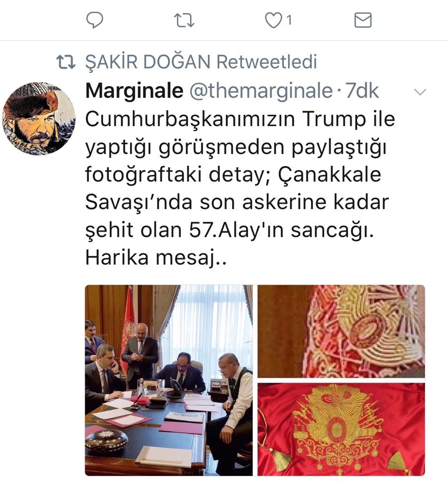The image size is (448, 482).
Task: View likes by tapping the count 1
Action: tap(289, 20)
